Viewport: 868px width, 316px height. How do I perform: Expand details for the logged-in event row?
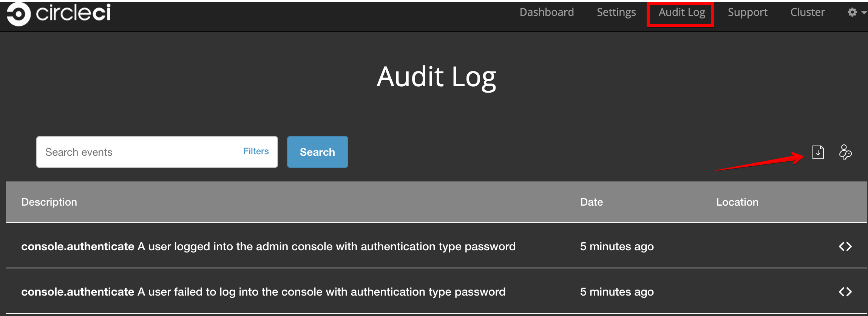845,246
